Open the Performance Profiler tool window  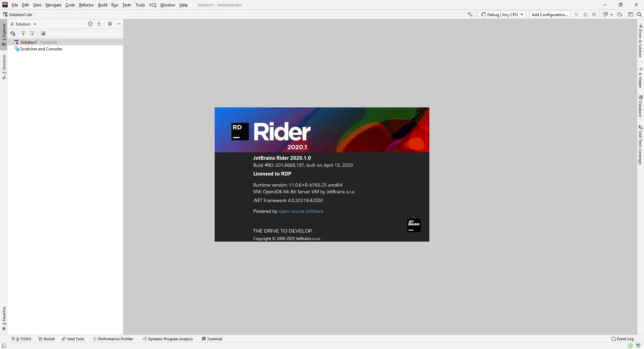tap(113, 339)
